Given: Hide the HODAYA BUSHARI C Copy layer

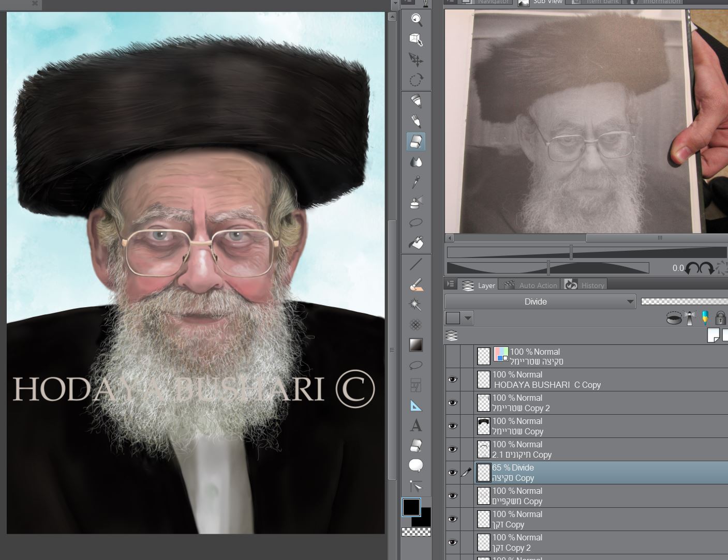Looking at the screenshot, I should point(453,379).
